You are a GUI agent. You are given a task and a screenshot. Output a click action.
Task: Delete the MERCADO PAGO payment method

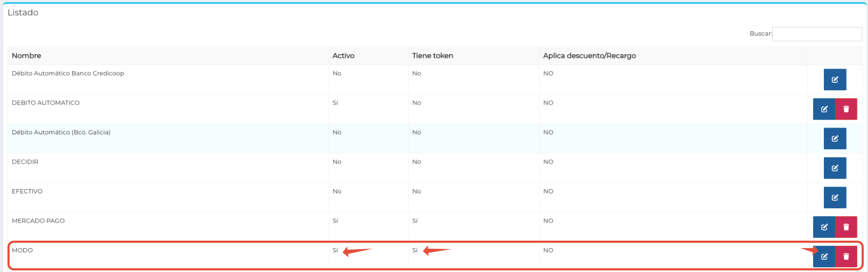point(846,227)
